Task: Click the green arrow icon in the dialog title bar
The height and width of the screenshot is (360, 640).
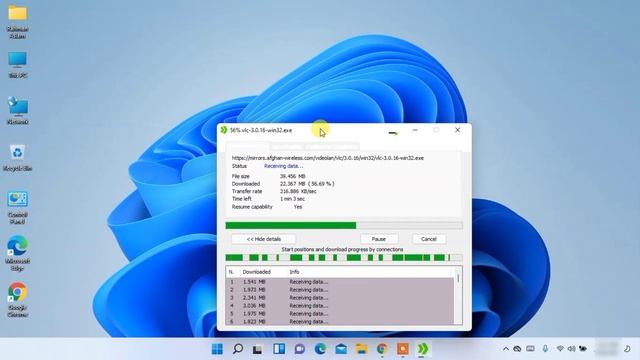Action: 224,130
